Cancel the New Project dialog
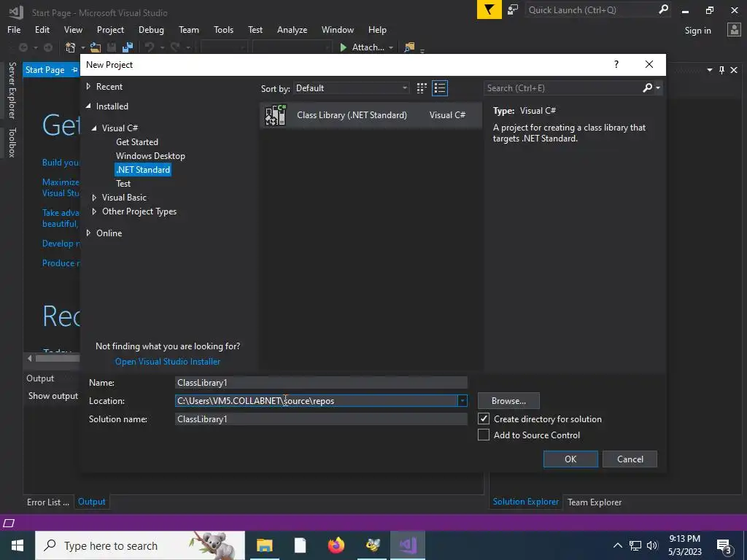747x560 pixels. point(630,459)
